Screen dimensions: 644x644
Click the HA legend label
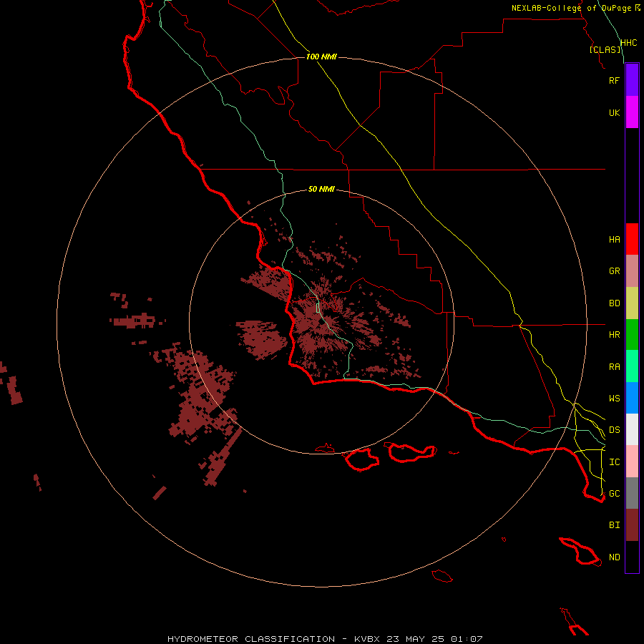click(x=614, y=240)
